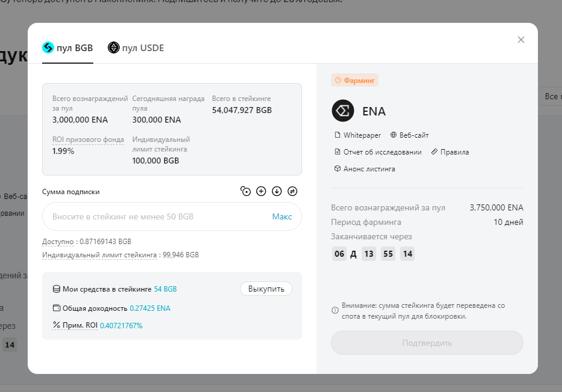Click the 0.87169143 BGB available balance
Viewport: 562px width, 392px height.
[x=105, y=242]
